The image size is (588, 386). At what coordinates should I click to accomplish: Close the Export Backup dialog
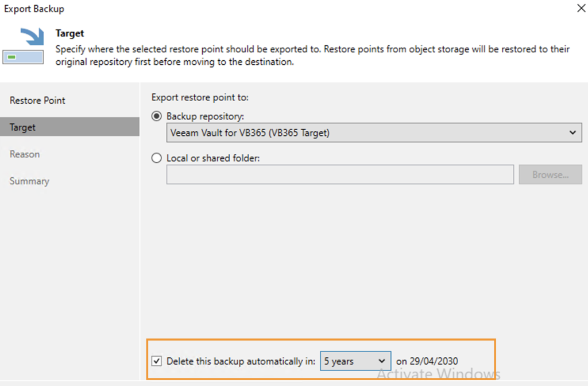579,9
